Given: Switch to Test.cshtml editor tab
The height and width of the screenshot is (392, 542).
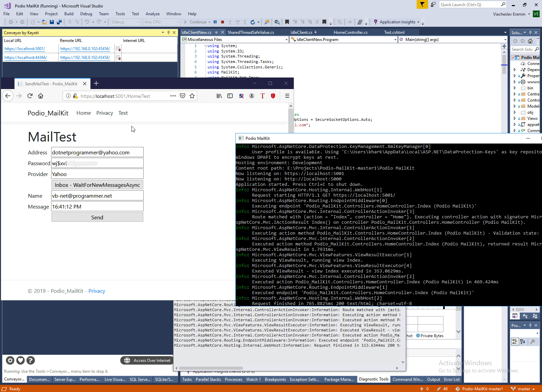Looking at the screenshot, I should point(394,32).
